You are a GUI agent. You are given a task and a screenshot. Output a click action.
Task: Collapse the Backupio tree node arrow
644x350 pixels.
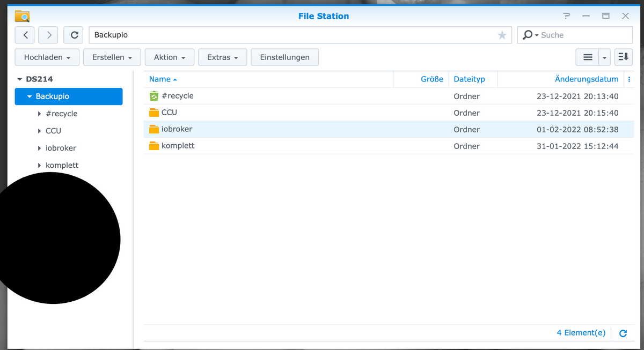coord(30,97)
